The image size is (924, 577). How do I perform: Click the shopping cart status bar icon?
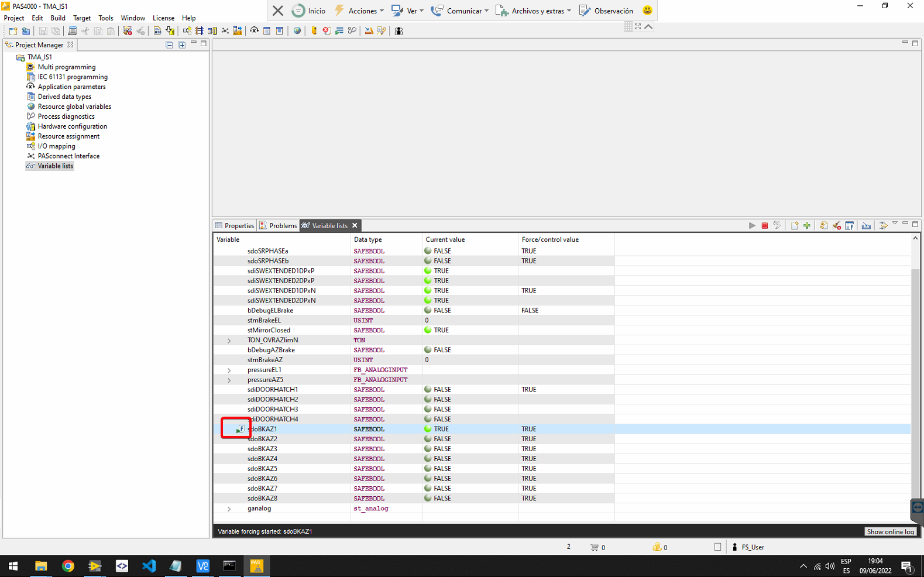click(595, 547)
